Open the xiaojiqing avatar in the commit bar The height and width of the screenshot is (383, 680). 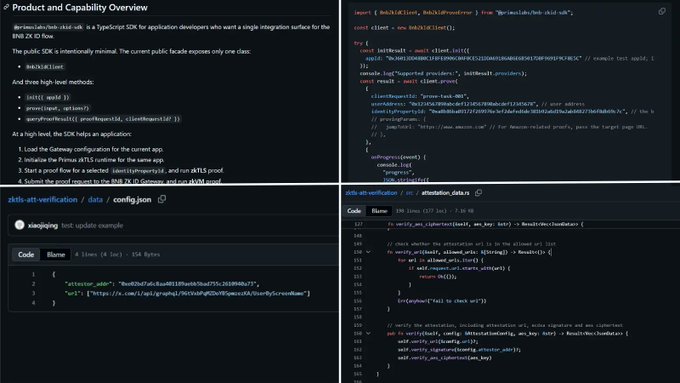point(19,225)
